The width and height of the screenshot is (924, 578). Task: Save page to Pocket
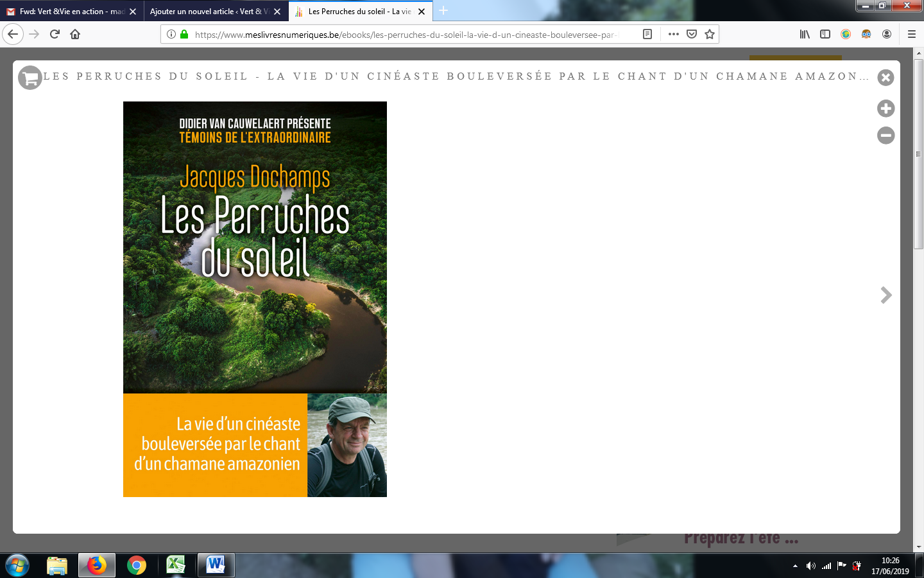tap(692, 34)
